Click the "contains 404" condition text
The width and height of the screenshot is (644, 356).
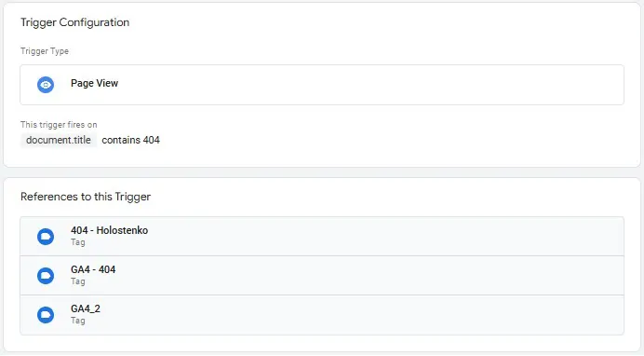coord(130,140)
